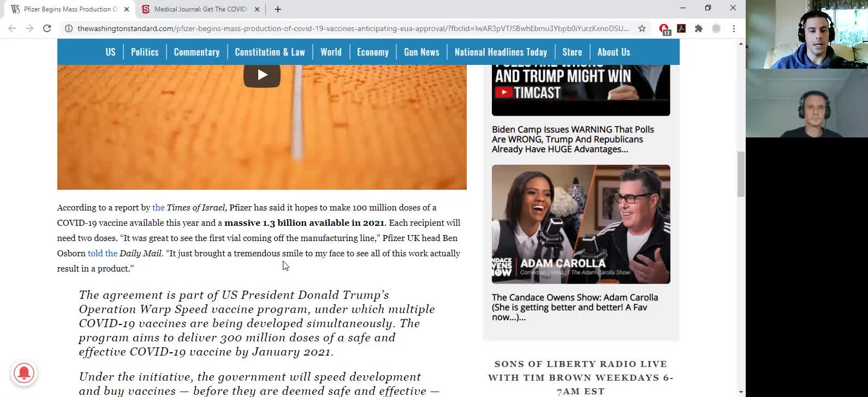This screenshot has width=868, height=397.
Task: Open the Biden Camp Issues WARNING headline
Action: pos(573,140)
